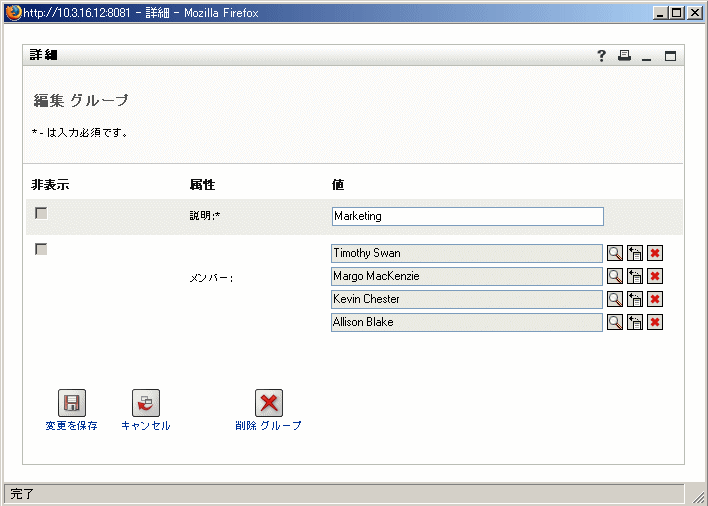The height and width of the screenshot is (506, 708).
Task: Remove Timothy Swan with red X icon
Action: coord(655,253)
